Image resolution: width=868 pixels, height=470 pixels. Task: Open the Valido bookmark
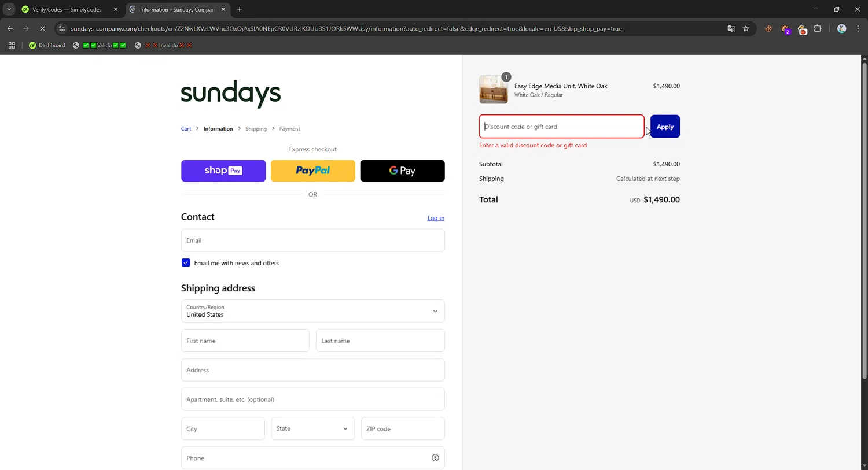coord(100,45)
